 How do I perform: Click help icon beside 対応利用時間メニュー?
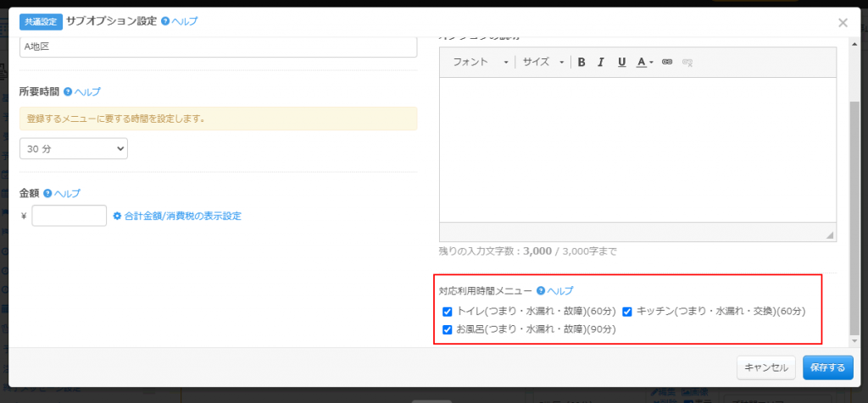[540, 290]
